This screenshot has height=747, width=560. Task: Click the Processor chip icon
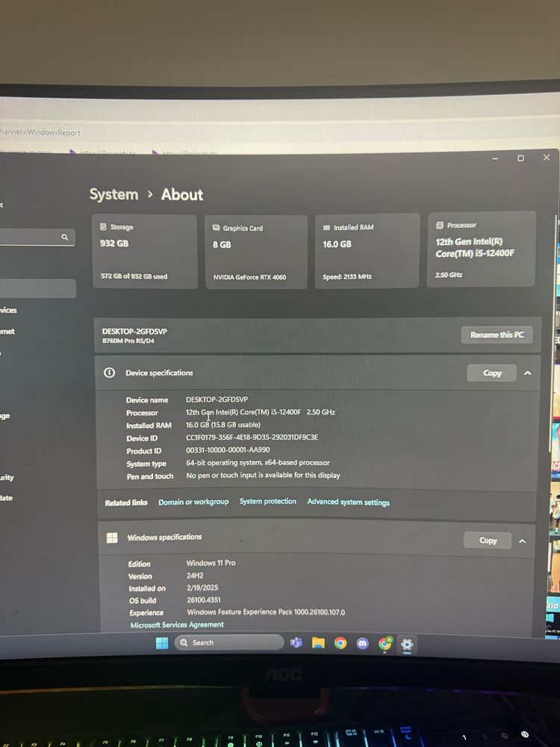tap(440, 225)
